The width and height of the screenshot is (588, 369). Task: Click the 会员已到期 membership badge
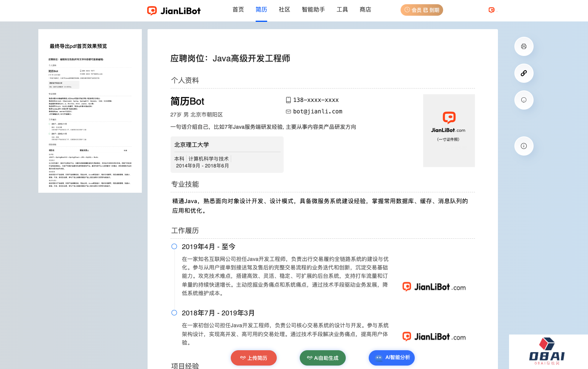[x=422, y=10]
